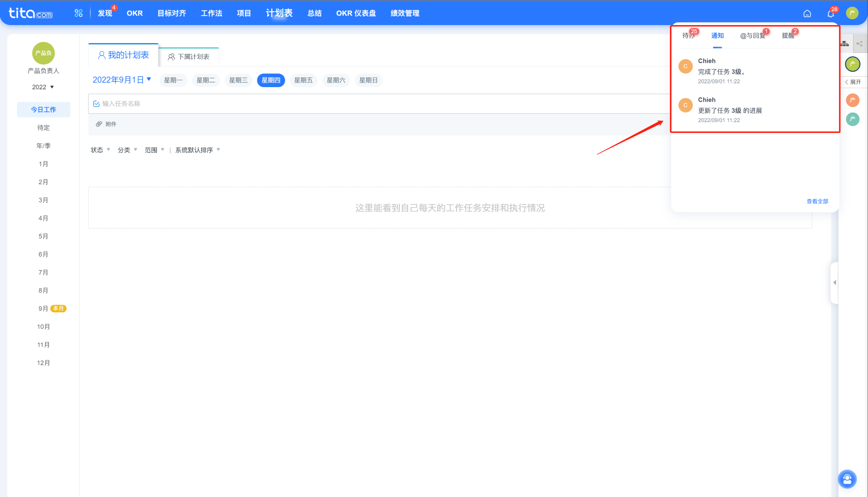
Task: Switch to 我的计划表 tab
Action: coord(123,55)
